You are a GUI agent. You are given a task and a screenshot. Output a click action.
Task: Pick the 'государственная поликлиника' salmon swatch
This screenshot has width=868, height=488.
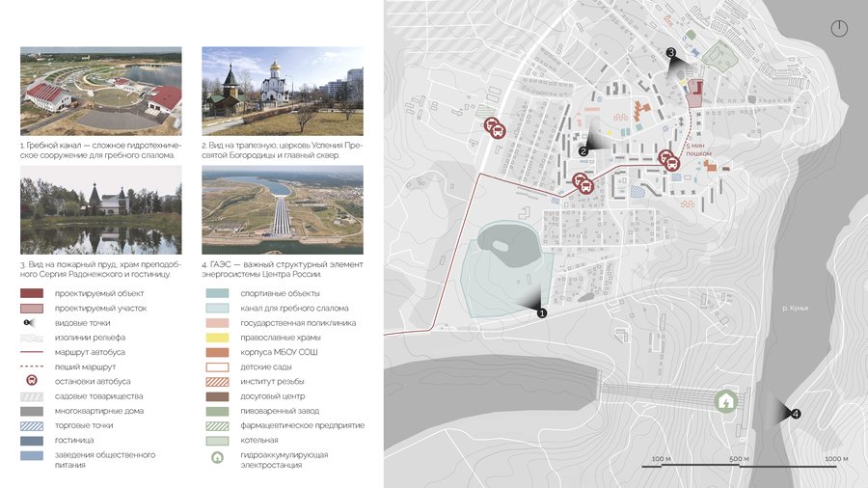click(x=217, y=322)
